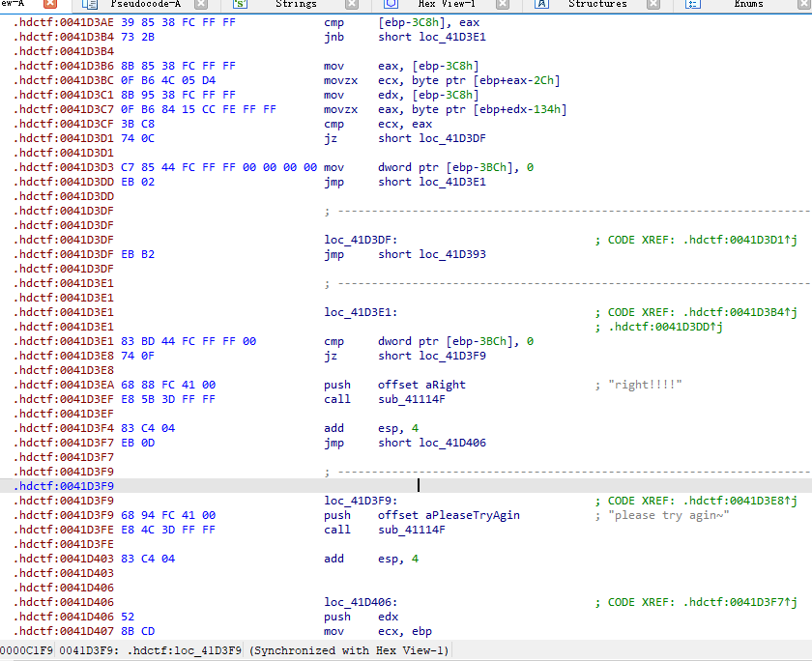Click the Hex View-1 tab icon
Viewport: 812px width, 661px height.
(391, 4)
